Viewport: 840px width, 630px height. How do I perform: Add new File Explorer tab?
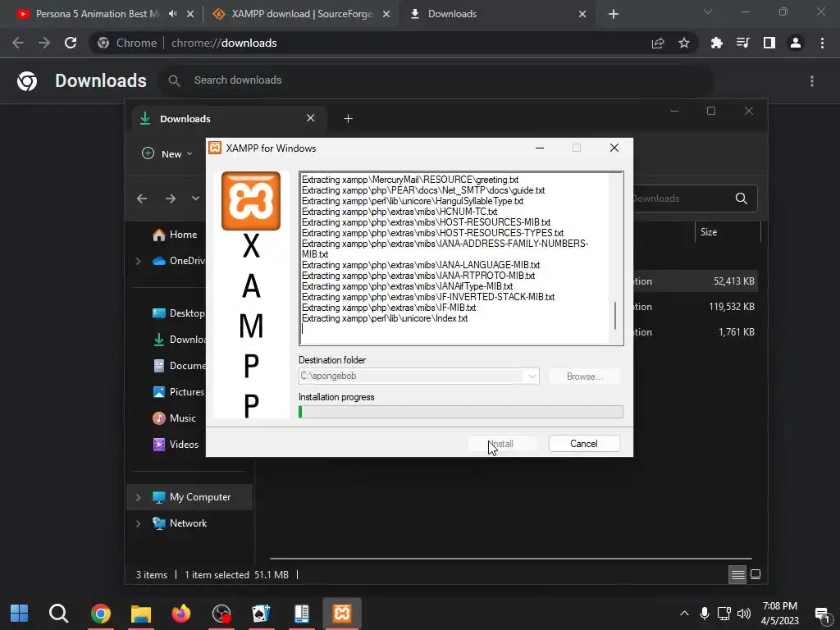(x=348, y=118)
